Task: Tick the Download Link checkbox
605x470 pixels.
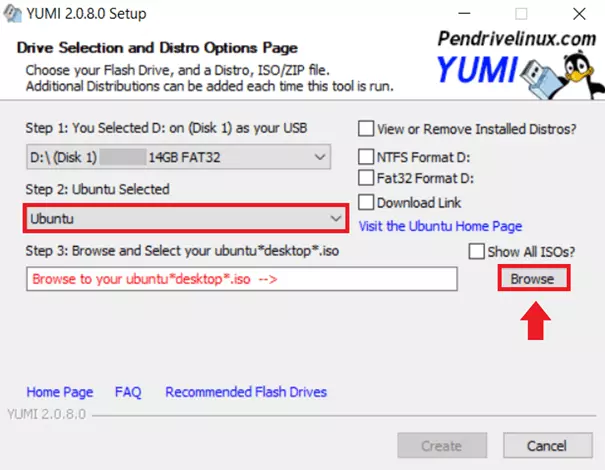Action: point(367,203)
